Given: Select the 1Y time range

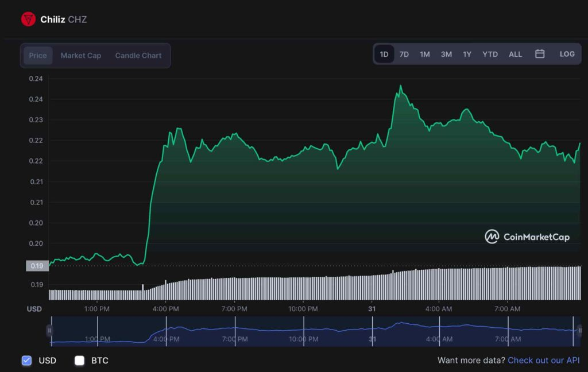Looking at the screenshot, I should point(467,55).
